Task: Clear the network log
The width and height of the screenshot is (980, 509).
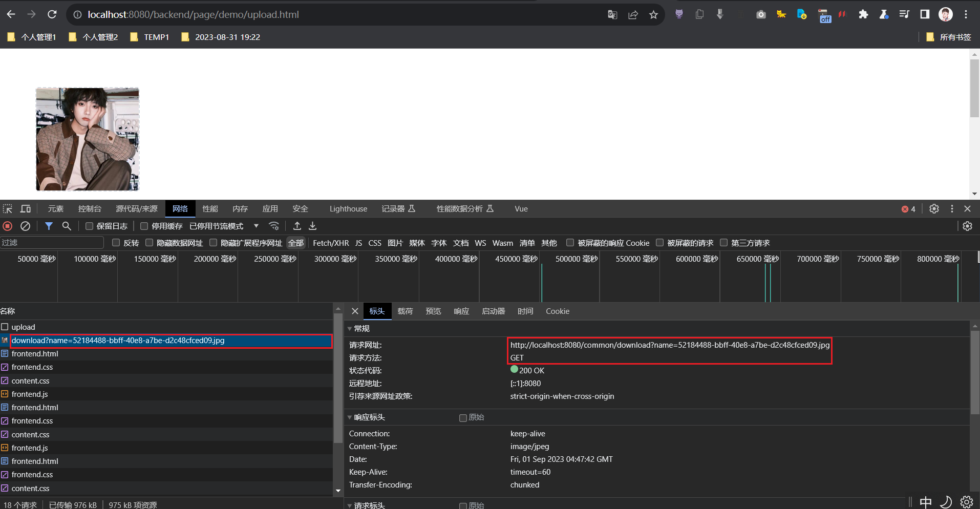Action: (x=25, y=226)
